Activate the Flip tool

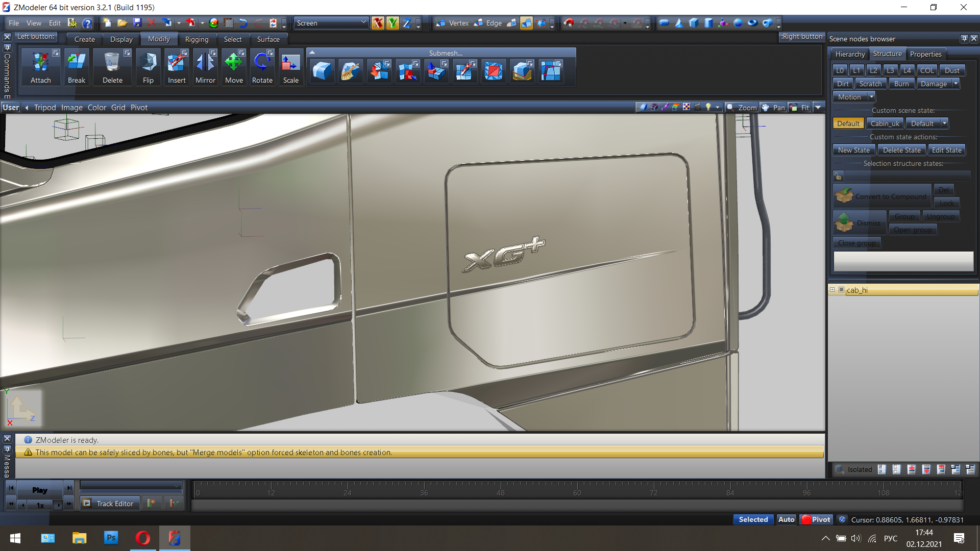click(x=148, y=67)
